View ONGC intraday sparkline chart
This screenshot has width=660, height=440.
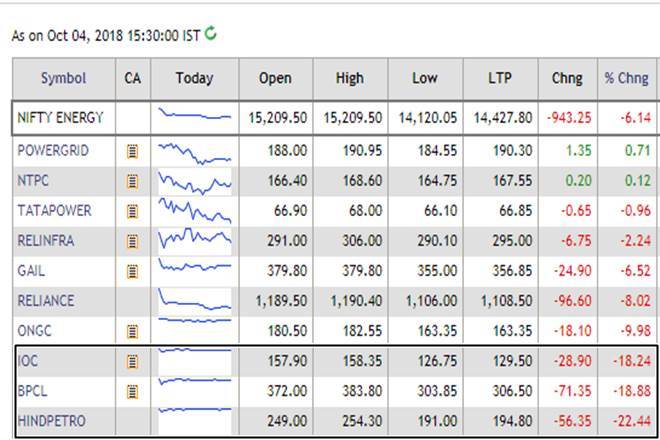coord(194,320)
